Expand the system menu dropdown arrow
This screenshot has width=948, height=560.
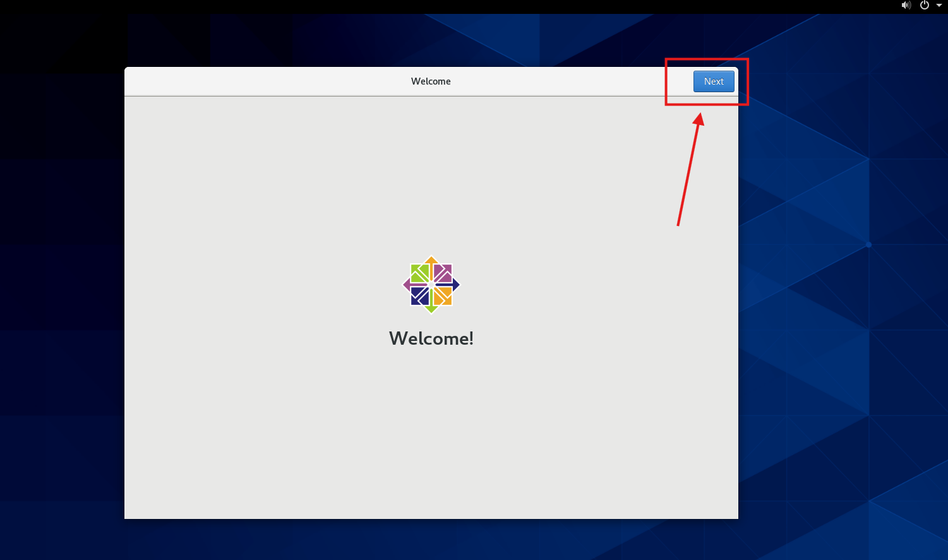(x=939, y=5)
